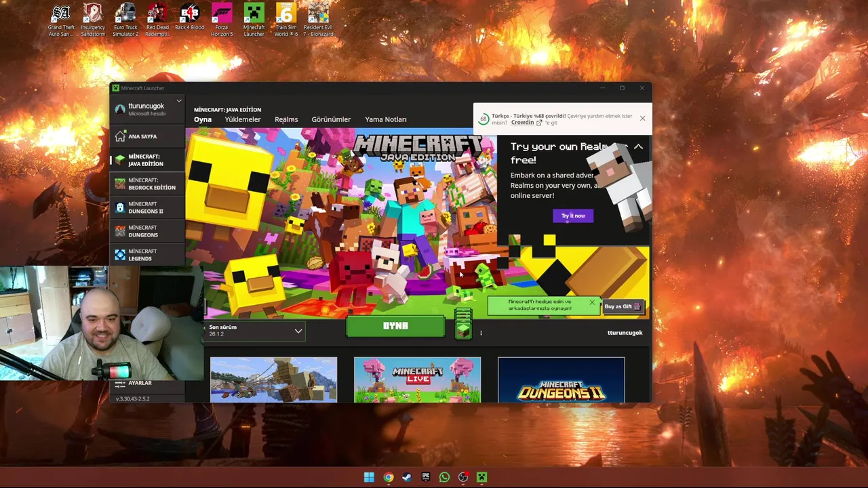This screenshot has width=868, height=488.
Task: Switch to the Oyna tab
Action: [203, 119]
